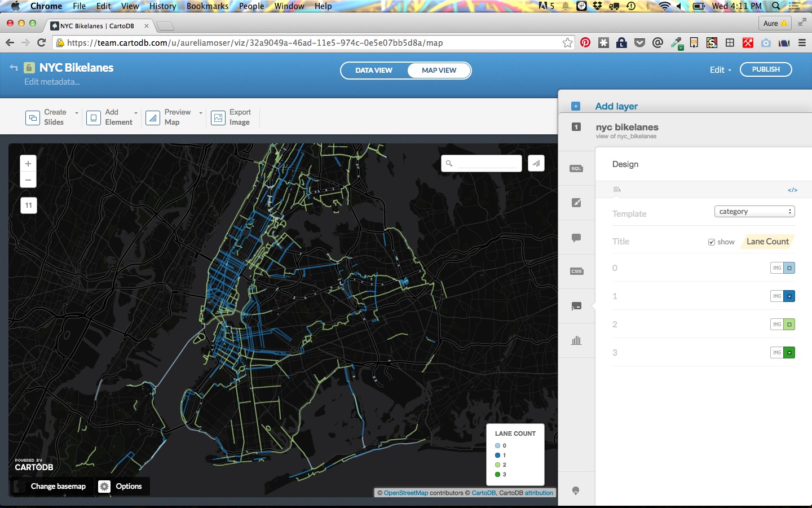Open the Bookmarks menu
Screen dimensions: 812x508
coord(208,6)
